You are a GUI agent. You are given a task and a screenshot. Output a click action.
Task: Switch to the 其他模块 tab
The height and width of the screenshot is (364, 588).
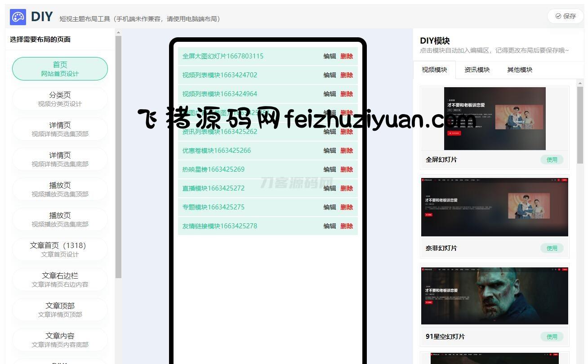520,70
